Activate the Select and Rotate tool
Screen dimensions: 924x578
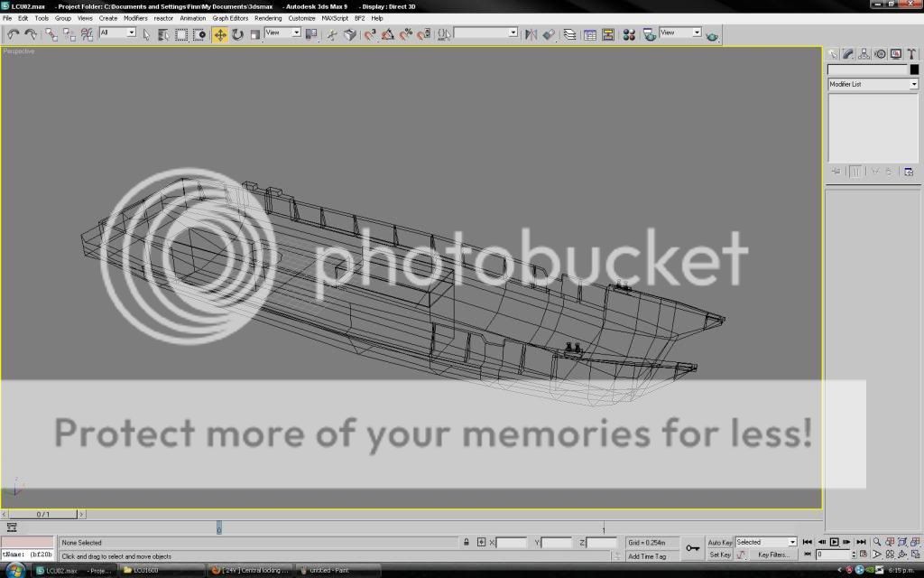pos(237,34)
